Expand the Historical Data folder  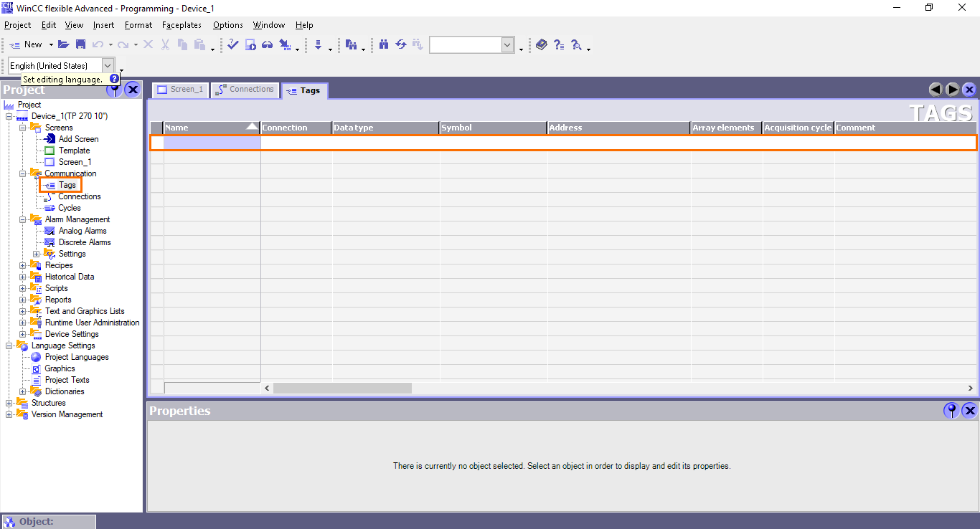(x=23, y=277)
